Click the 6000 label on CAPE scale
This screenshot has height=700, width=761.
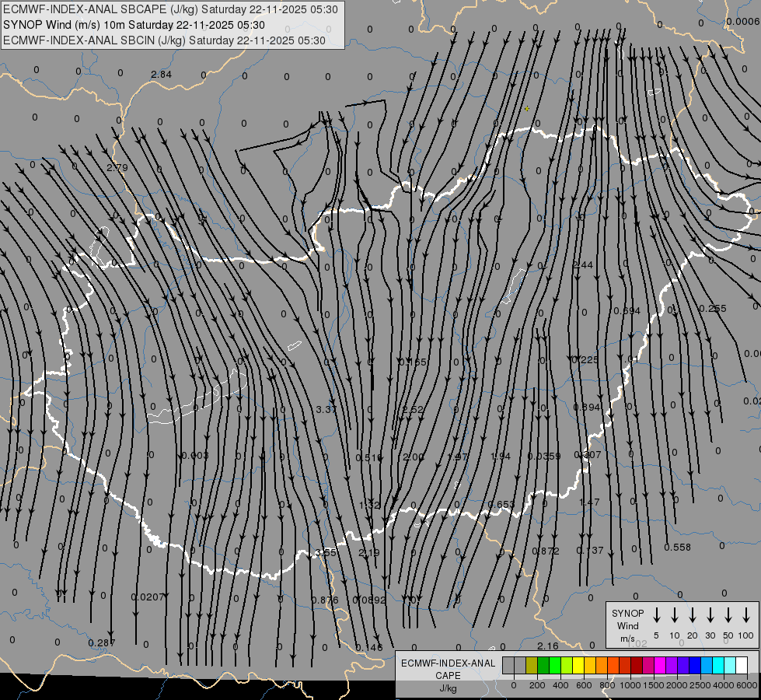(x=747, y=685)
